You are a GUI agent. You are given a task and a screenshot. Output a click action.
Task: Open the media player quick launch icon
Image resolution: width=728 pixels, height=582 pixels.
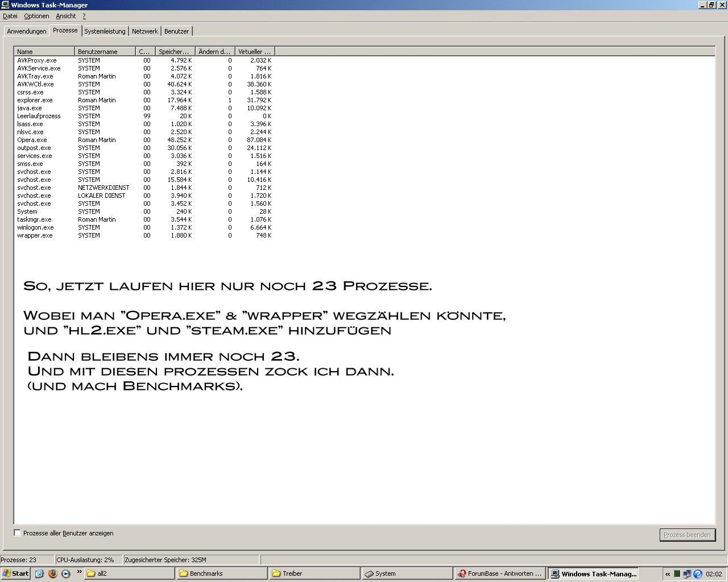66,573
